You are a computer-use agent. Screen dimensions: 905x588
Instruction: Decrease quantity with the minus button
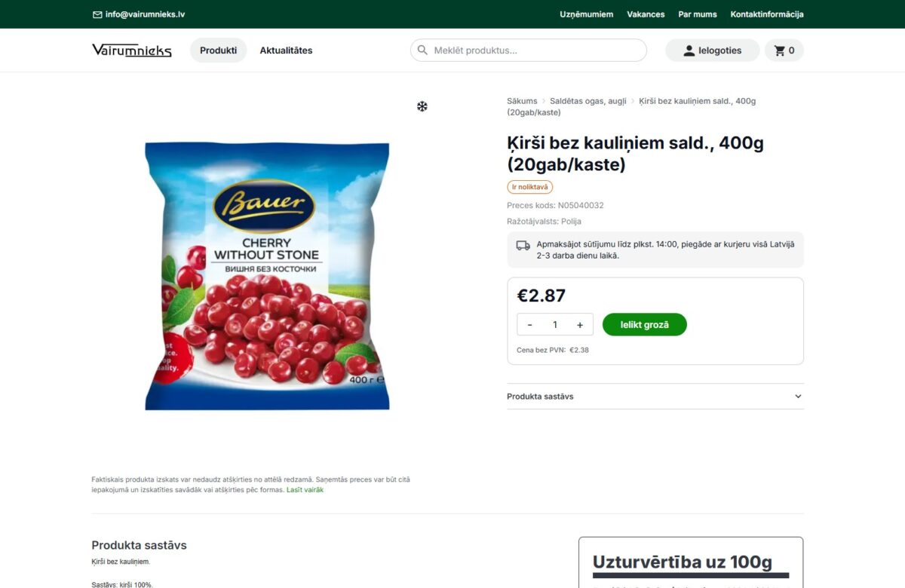click(x=530, y=324)
